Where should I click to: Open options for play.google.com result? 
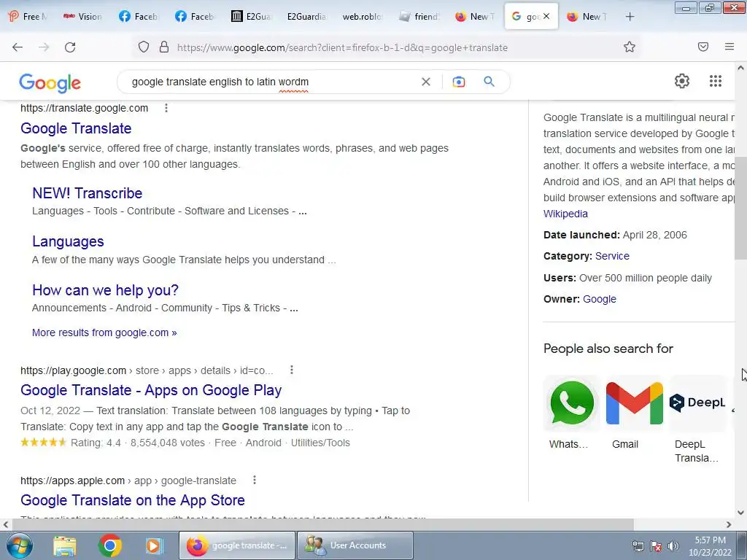tap(292, 370)
